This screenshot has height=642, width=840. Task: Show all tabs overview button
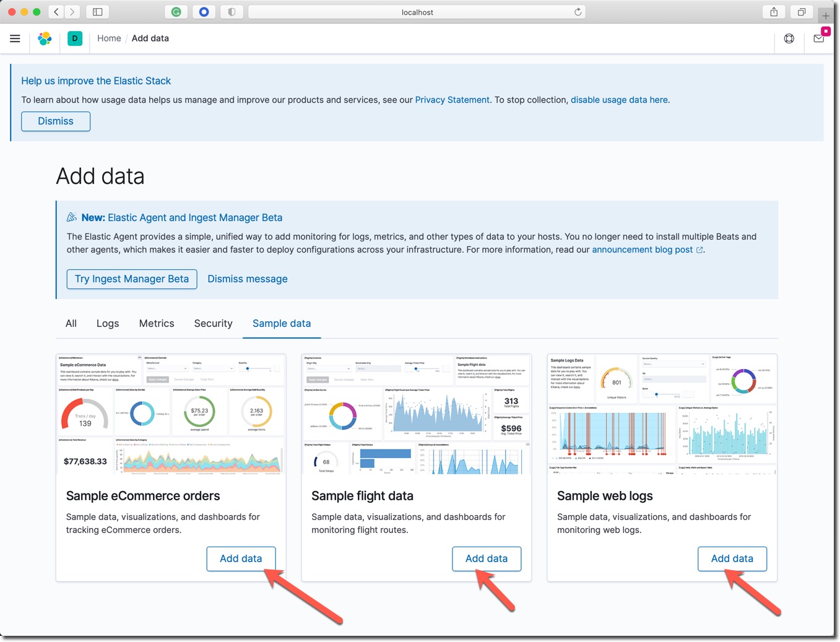pos(802,12)
